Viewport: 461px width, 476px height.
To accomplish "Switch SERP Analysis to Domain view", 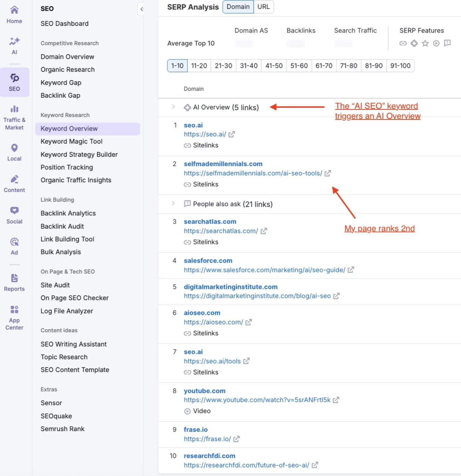I will [x=238, y=7].
